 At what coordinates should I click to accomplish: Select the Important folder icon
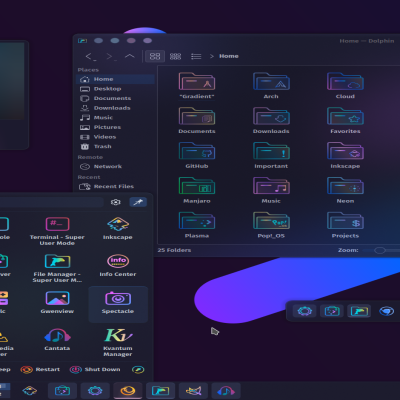(x=271, y=151)
